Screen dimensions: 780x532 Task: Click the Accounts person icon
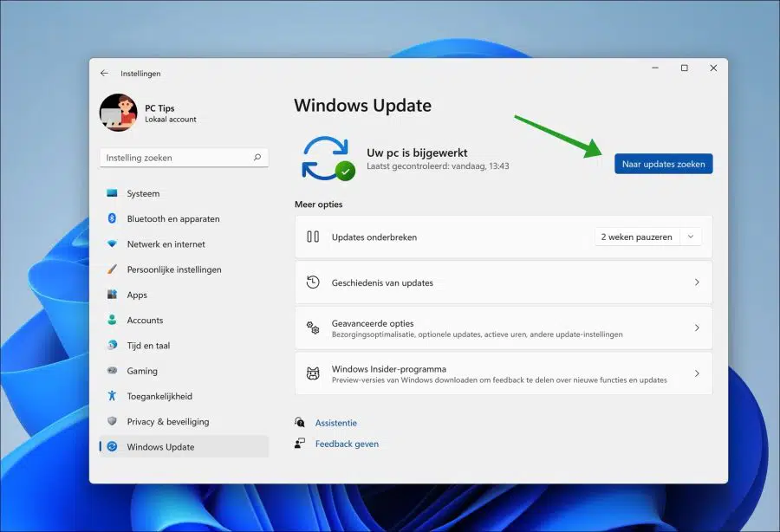(112, 320)
